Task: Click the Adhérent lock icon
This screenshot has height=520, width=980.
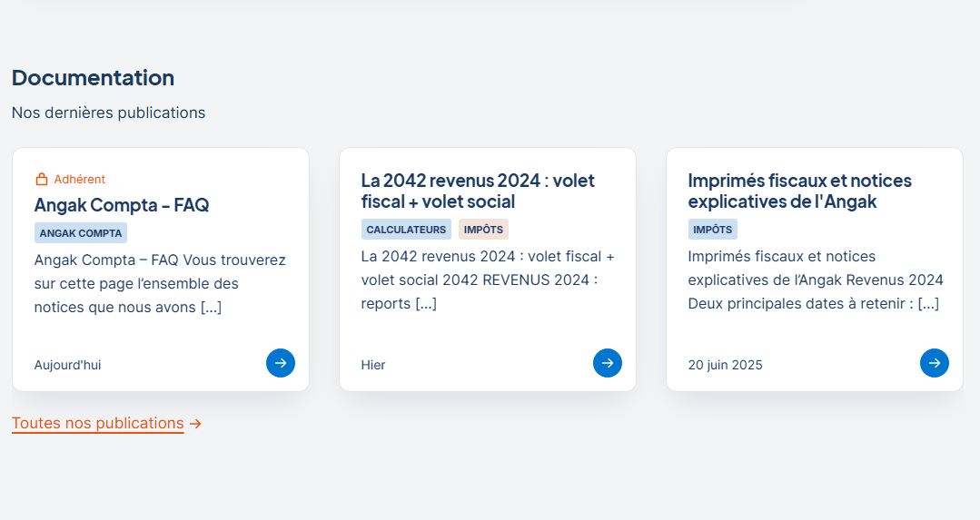Action: [41, 179]
